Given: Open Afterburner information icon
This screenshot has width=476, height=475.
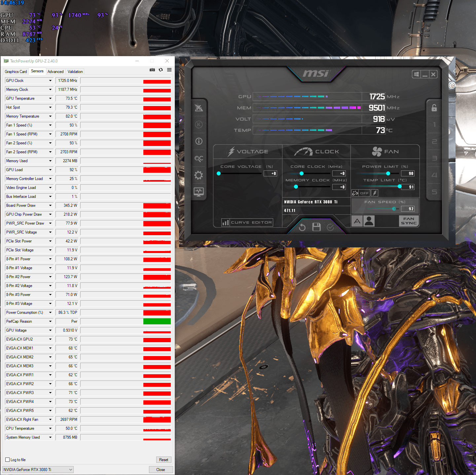Looking at the screenshot, I should point(199,141).
